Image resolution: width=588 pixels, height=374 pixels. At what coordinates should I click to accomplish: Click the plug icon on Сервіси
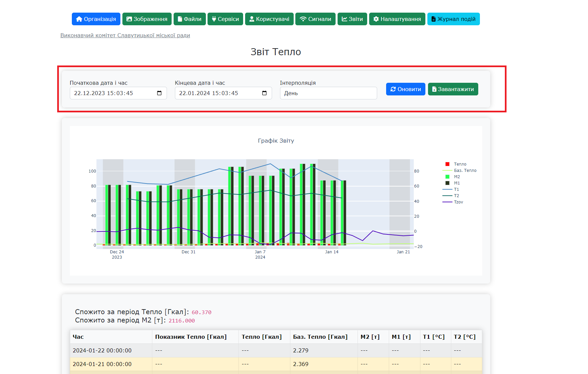click(214, 19)
